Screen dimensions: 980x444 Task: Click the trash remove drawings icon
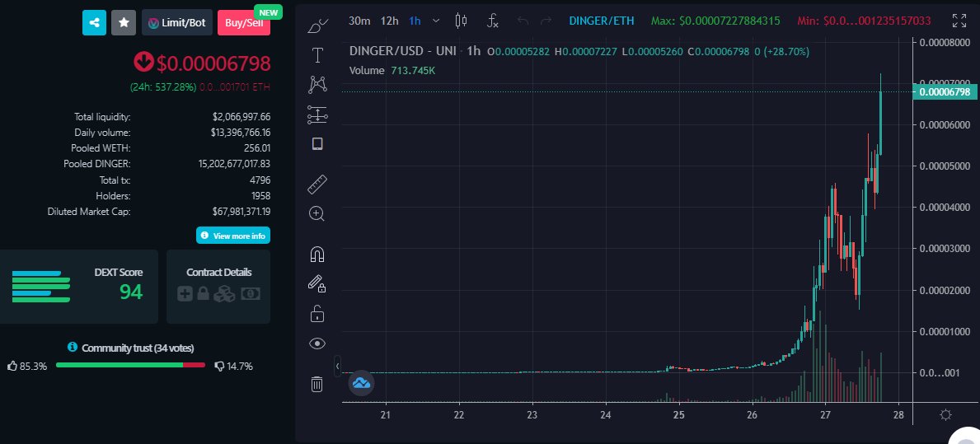pyautogui.click(x=317, y=383)
